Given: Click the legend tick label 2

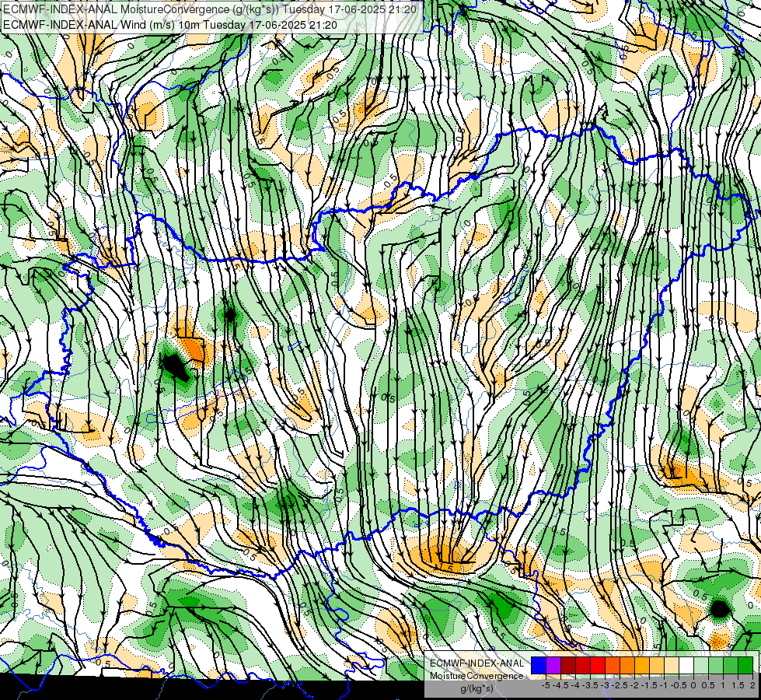Looking at the screenshot, I should point(752,685).
